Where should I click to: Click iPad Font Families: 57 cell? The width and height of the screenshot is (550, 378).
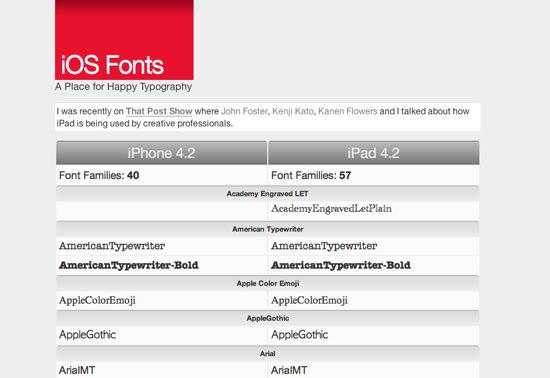coord(374,175)
